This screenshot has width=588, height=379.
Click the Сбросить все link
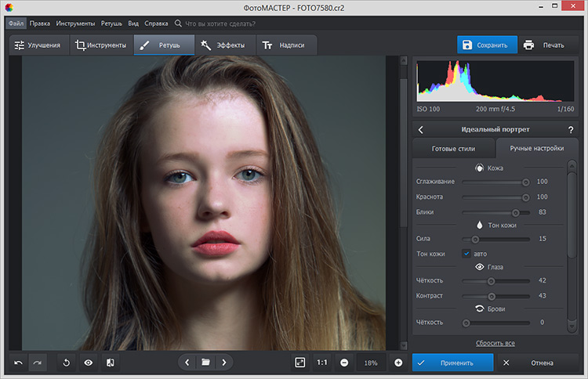pos(495,343)
